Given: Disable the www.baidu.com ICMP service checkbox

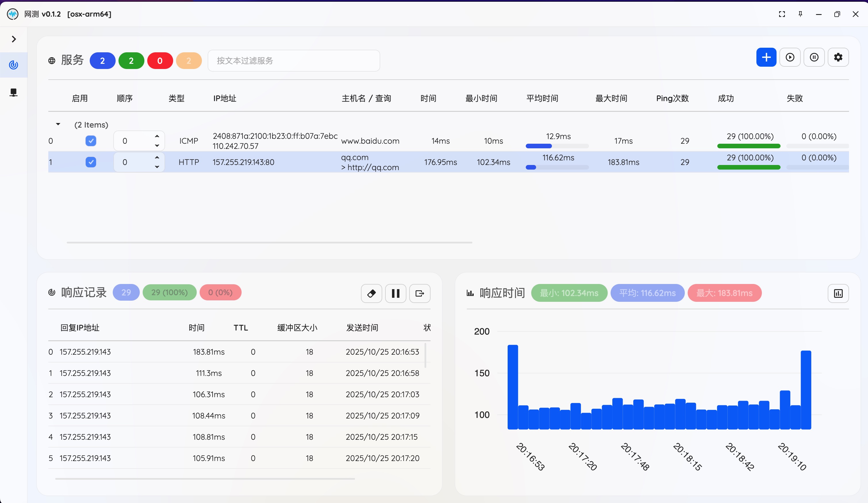Looking at the screenshot, I should coord(91,141).
